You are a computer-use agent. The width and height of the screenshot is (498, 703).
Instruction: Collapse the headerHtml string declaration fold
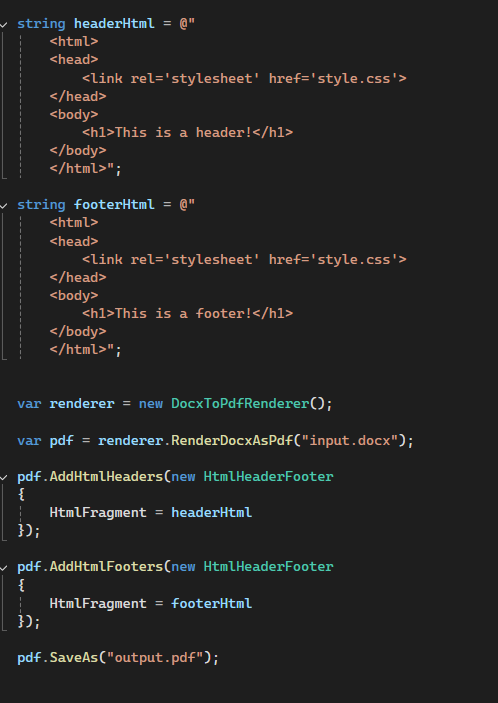(x=4, y=24)
